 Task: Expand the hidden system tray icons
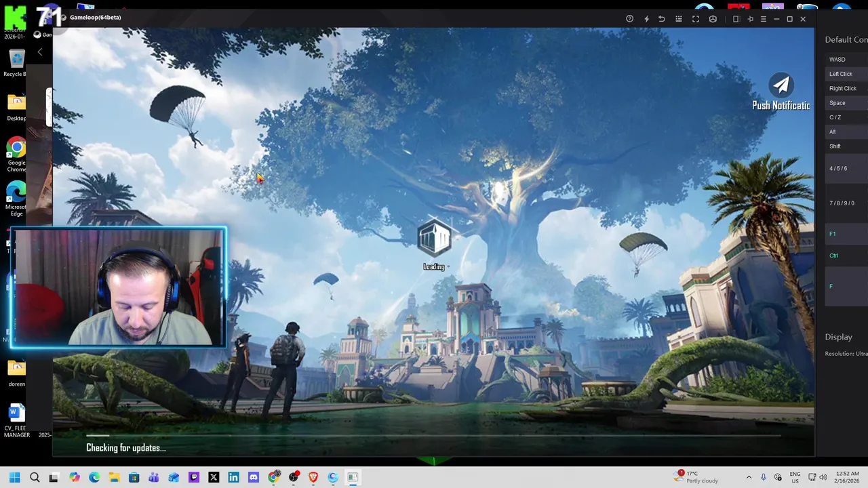click(x=749, y=477)
